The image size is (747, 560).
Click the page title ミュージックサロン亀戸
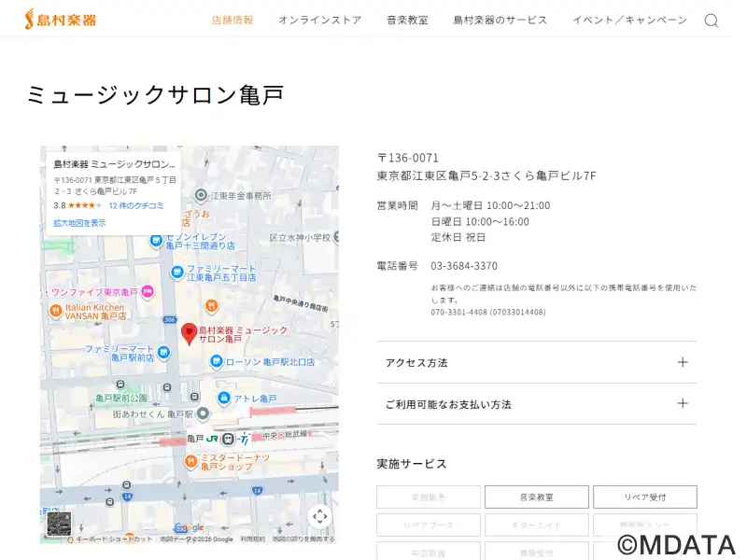[155, 94]
